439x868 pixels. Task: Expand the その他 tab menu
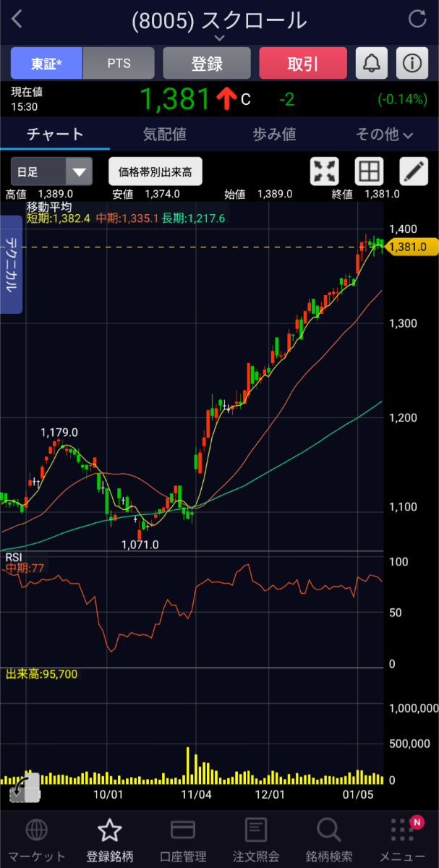click(x=383, y=135)
